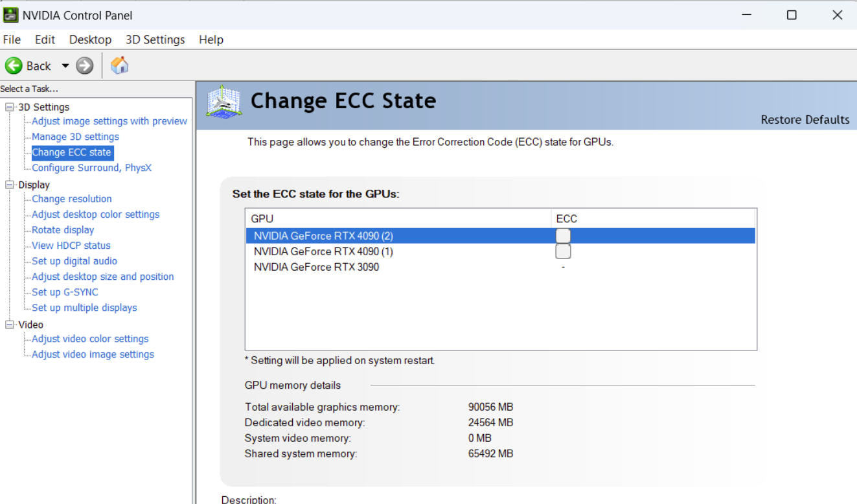
Task: Click the green Back arrow icon
Action: [x=14, y=65]
